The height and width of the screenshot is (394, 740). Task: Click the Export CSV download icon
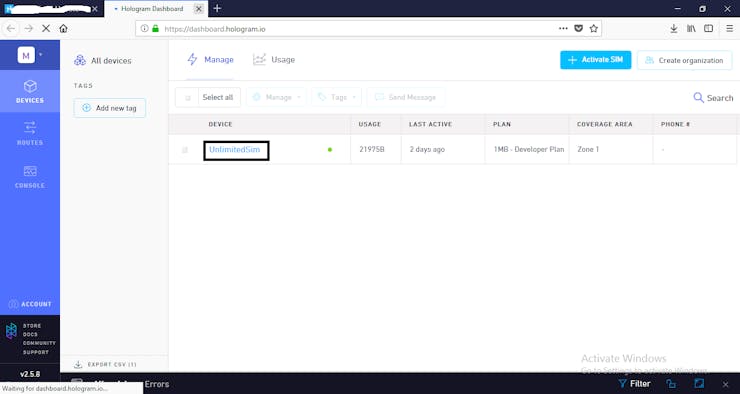(x=78, y=364)
